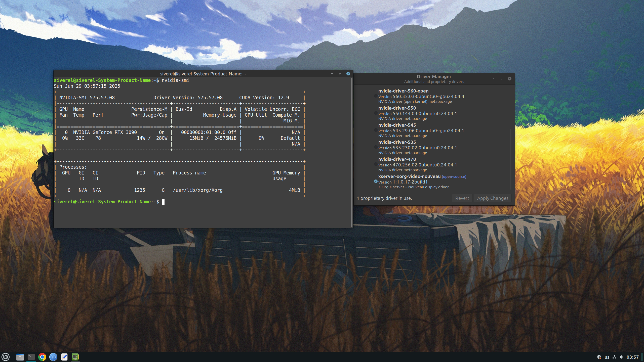Select xserver-xorg-video-nouveau radio button
Viewport: 644px width, 362px height.
376,182
